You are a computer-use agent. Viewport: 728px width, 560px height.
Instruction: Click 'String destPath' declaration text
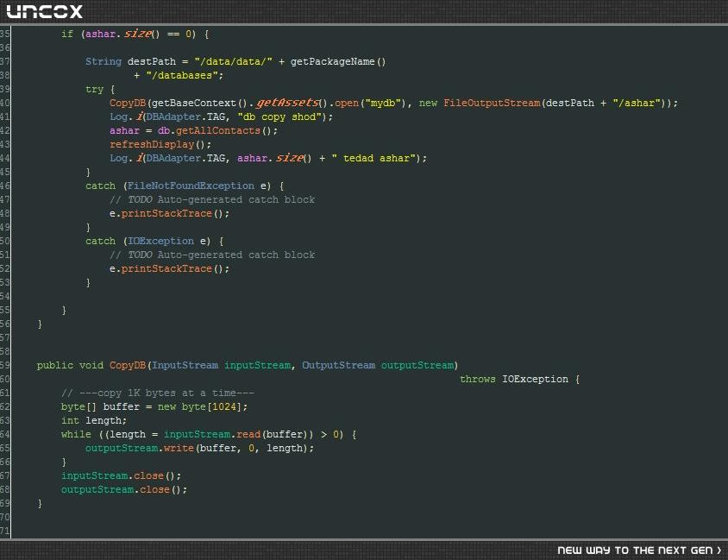130,61
